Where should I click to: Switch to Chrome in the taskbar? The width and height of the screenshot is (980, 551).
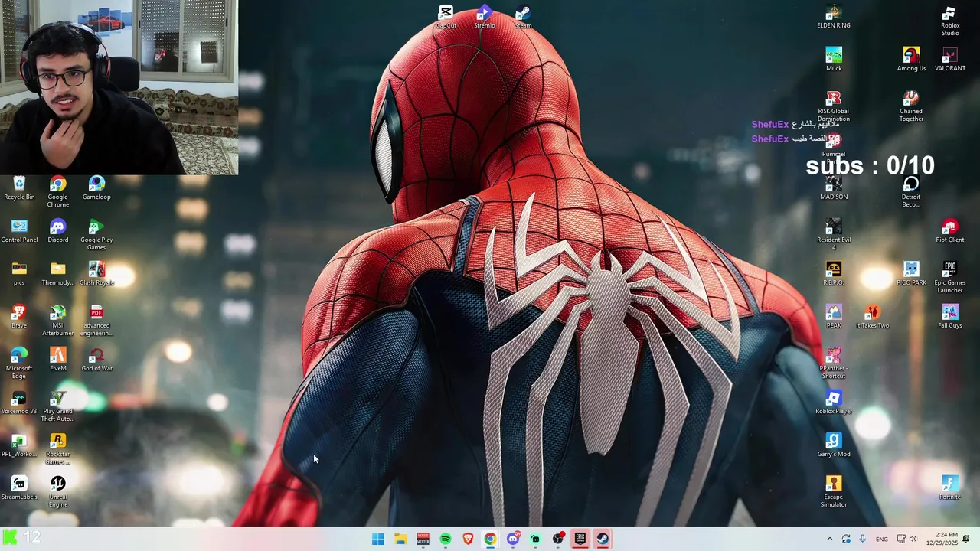click(490, 539)
